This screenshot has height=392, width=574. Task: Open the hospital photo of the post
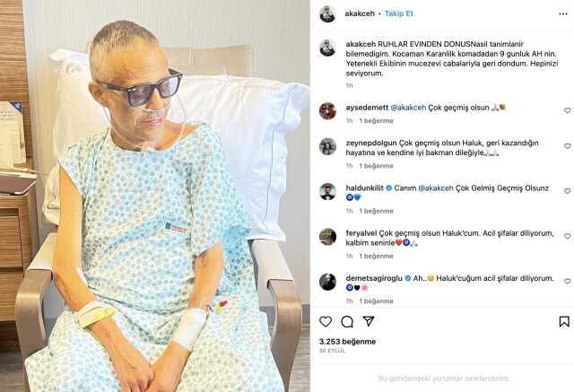pyautogui.click(x=155, y=196)
